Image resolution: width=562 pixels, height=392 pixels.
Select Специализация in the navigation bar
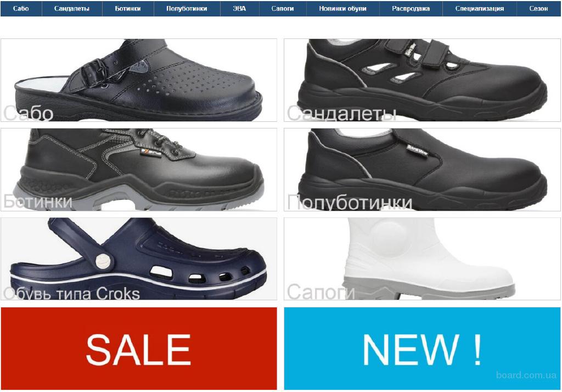[x=480, y=9]
